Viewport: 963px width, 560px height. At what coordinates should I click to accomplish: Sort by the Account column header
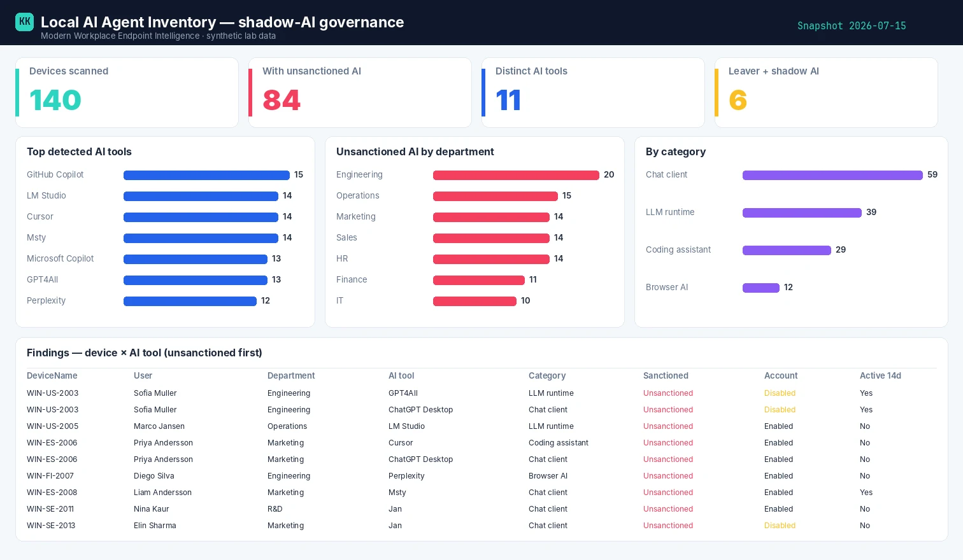781,375
